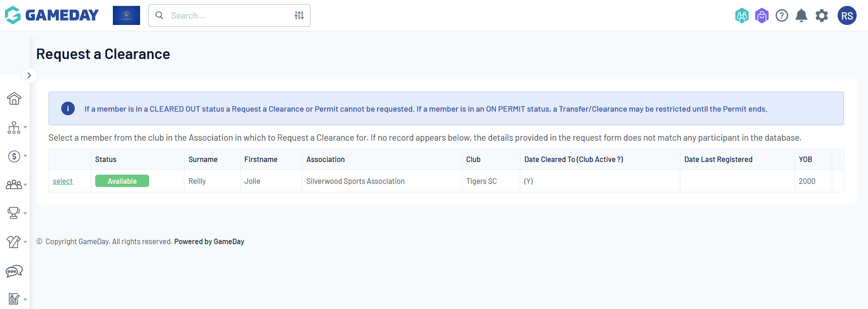The width and height of the screenshot is (868, 309).
Task: Open the RS user avatar menu
Action: tap(847, 16)
